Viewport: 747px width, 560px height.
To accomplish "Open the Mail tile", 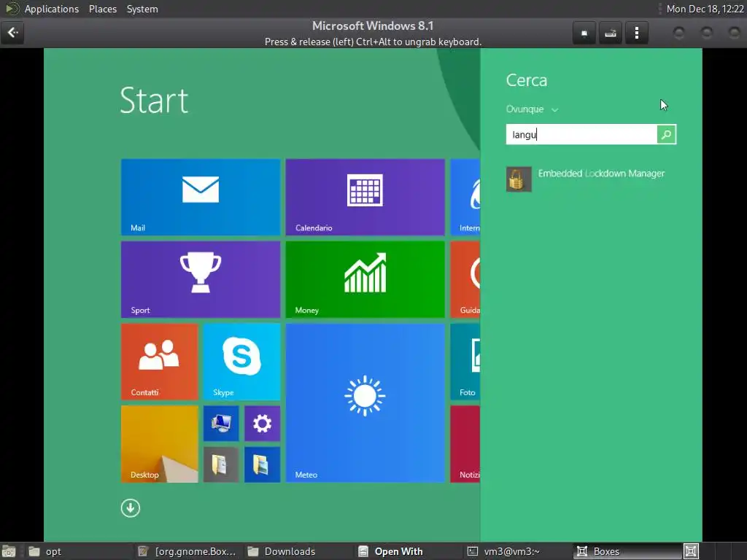I will point(201,197).
